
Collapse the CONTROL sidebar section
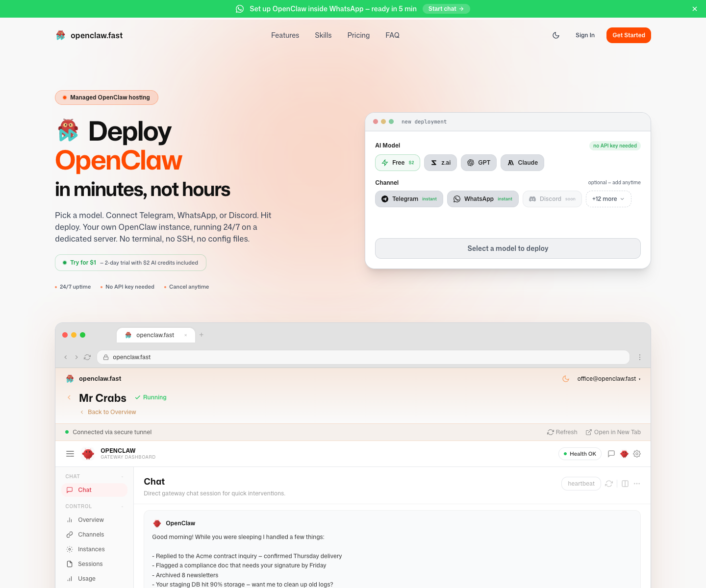coord(122,506)
